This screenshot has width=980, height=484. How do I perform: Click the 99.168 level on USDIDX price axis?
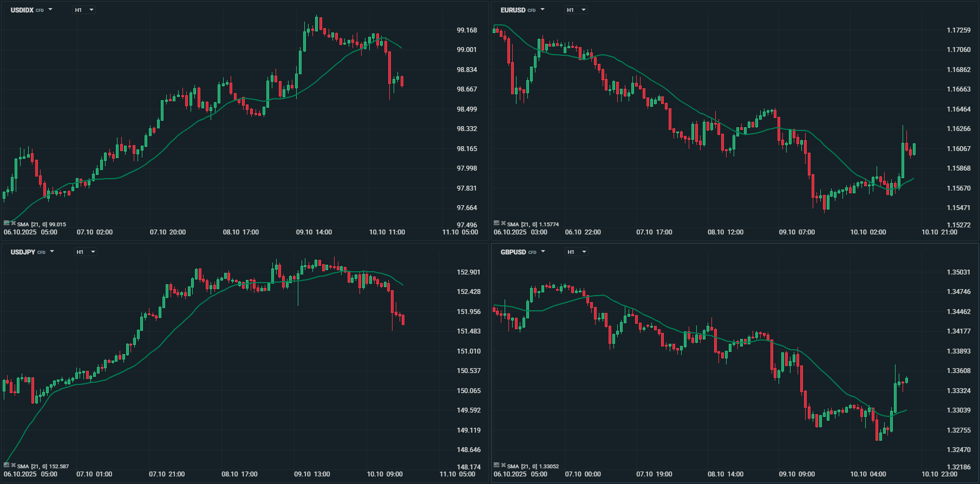467,30
